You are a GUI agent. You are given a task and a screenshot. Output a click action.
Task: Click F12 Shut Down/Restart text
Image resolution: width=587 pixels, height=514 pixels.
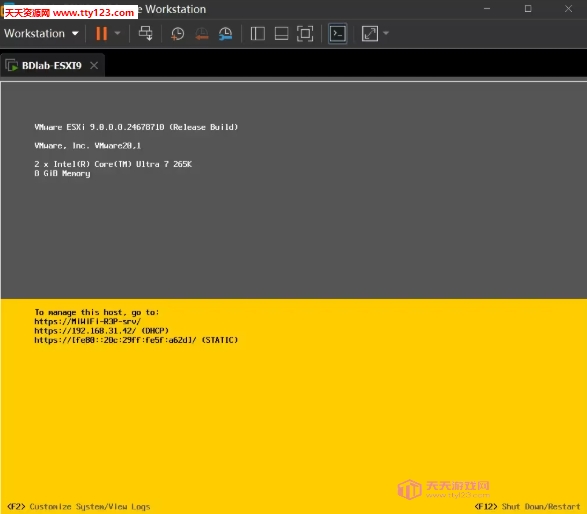tap(527, 507)
